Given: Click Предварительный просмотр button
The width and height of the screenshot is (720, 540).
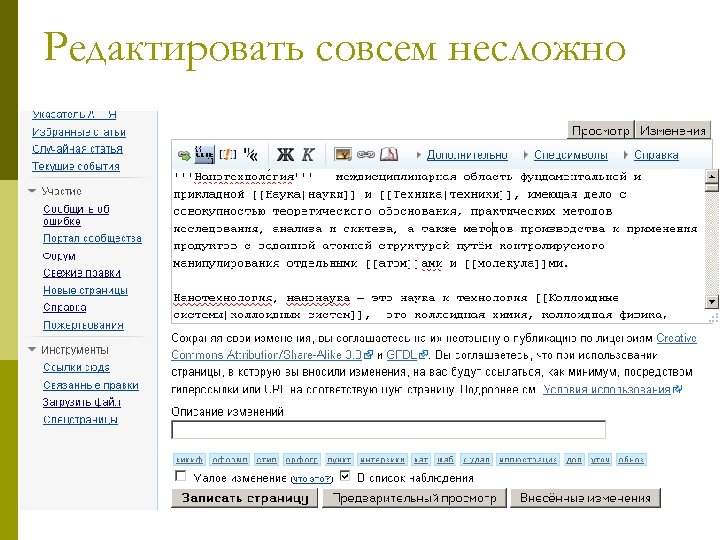Looking at the screenshot, I should point(415,498).
